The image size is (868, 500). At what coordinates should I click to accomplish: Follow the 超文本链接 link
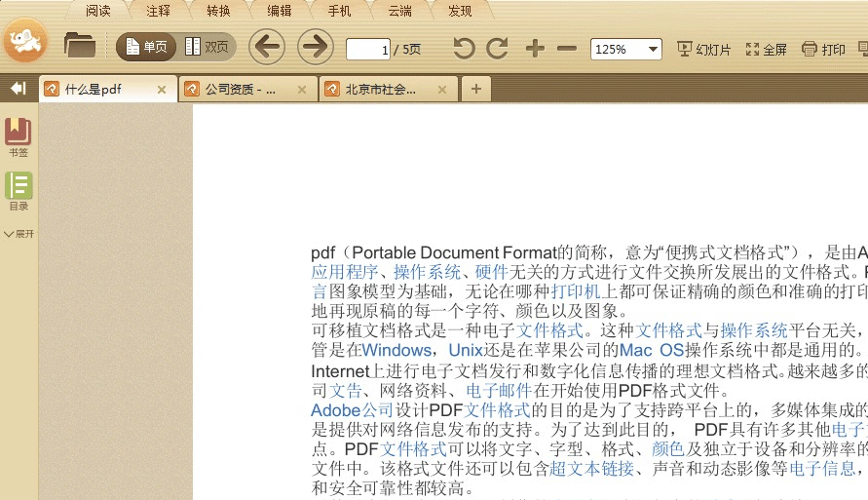point(591,469)
